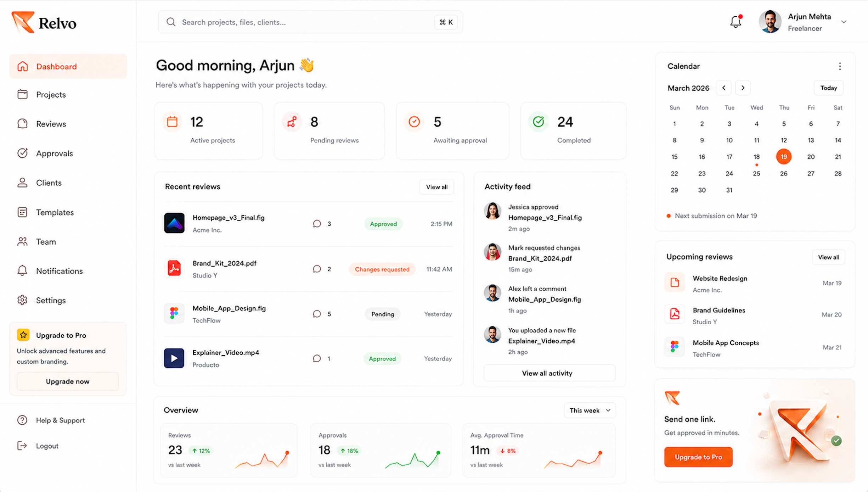Click the Upgrade to Pro star icon
The image size is (868, 492).
coord(23,335)
